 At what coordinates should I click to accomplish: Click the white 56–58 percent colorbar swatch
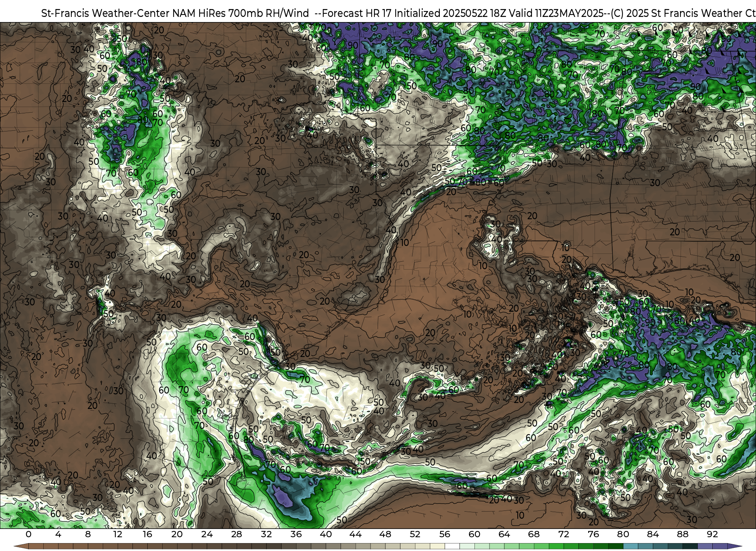point(452,546)
